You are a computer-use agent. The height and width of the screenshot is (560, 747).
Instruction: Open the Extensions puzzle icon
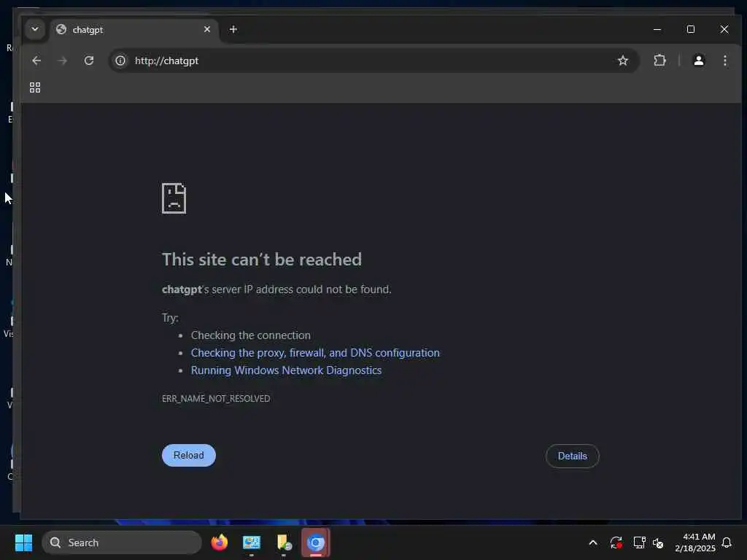coord(659,61)
